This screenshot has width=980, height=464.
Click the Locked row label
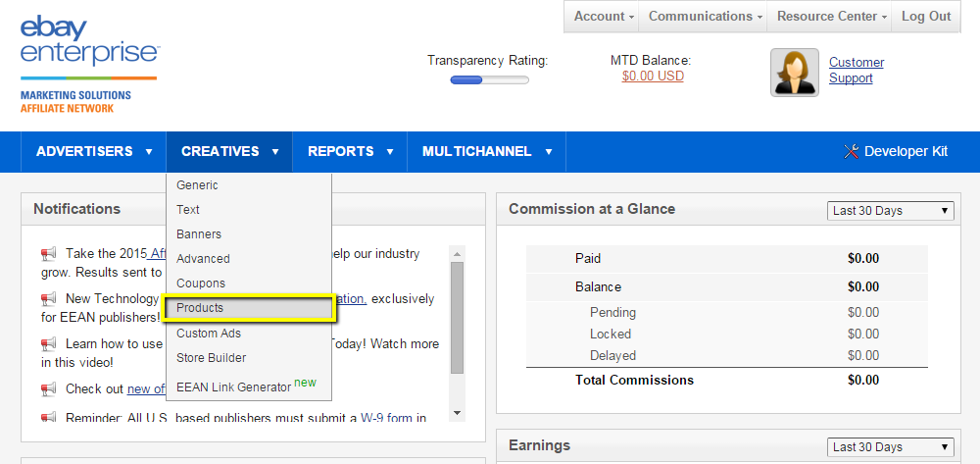(x=611, y=334)
